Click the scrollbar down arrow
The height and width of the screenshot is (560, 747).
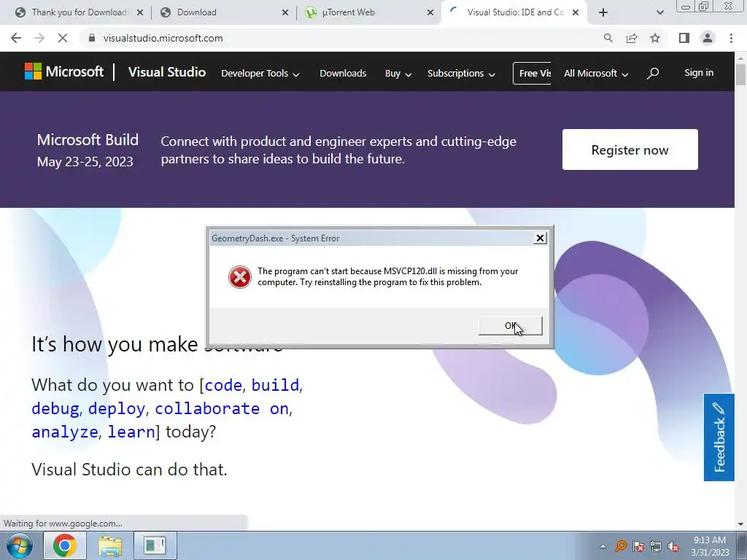tap(740, 524)
